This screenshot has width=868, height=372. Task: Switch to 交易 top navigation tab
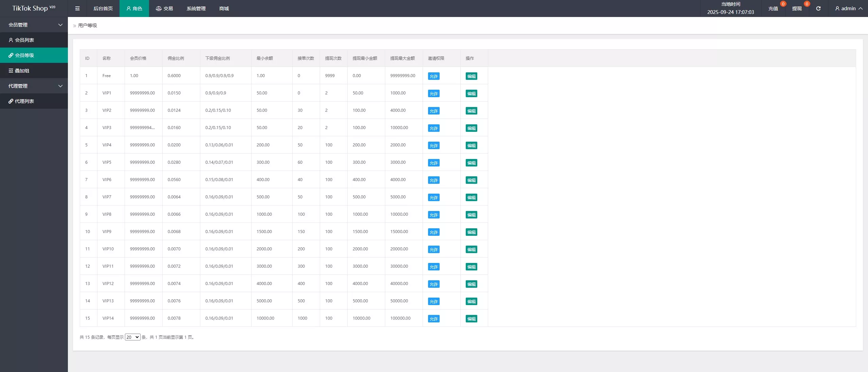tap(164, 8)
